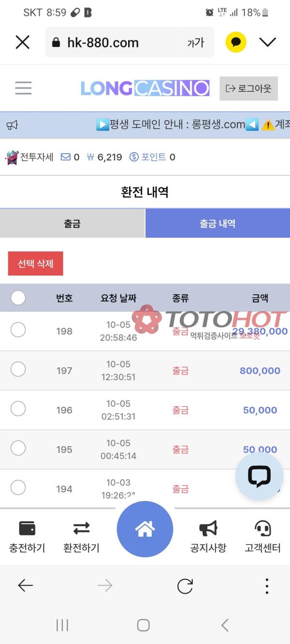Log out using the 로그아웃 button
The width and height of the screenshot is (290, 644).
[248, 88]
